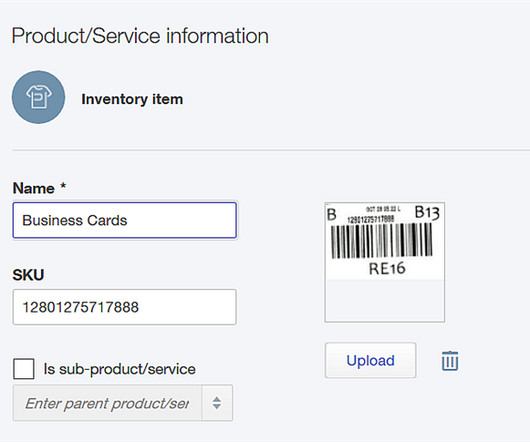Screen dimensions: 530x442
Task: Click the RE16 text on barcode label
Action: pos(387,269)
